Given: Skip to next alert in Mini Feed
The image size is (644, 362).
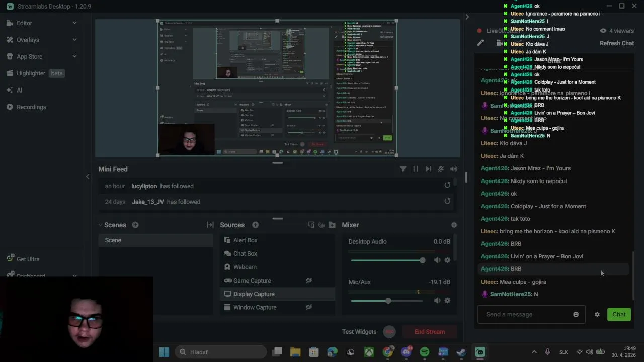Looking at the screenshot, I should [428, 169].
